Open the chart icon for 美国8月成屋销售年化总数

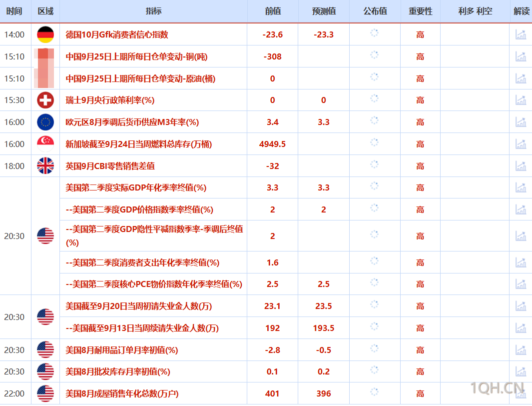point(521,393)
